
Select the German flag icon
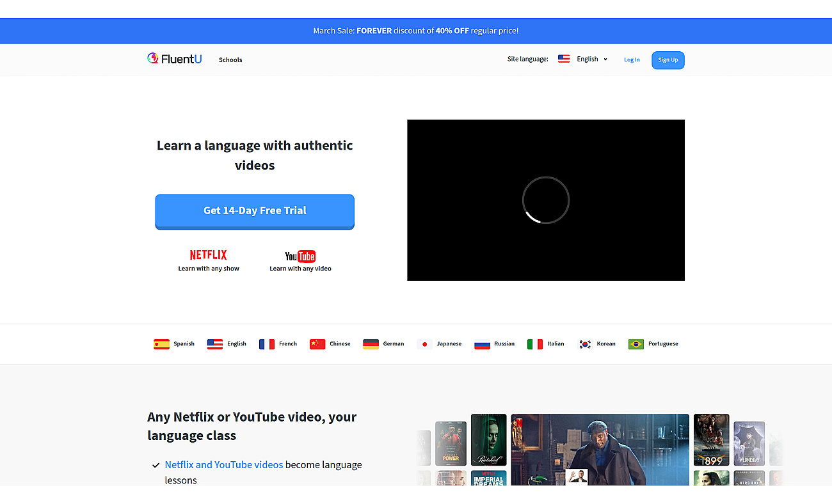click(x=371, y=344)
